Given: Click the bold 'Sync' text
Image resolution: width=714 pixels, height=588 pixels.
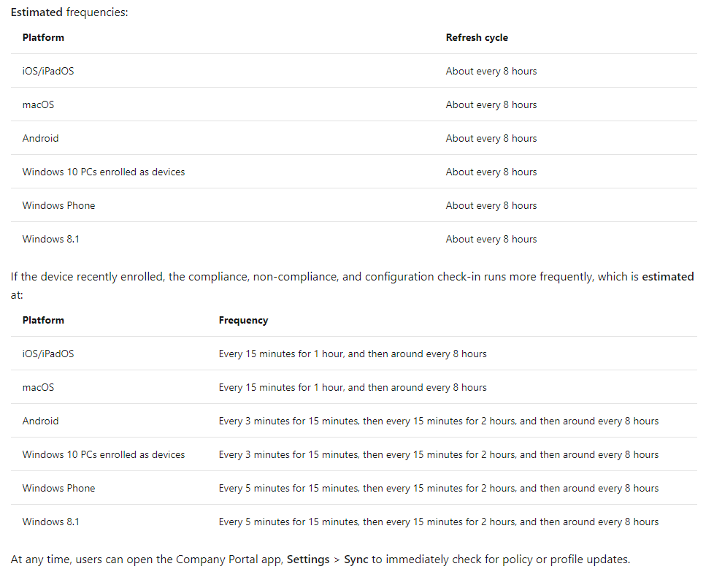Looking at the screenshot, I should (x=356, y=560).
